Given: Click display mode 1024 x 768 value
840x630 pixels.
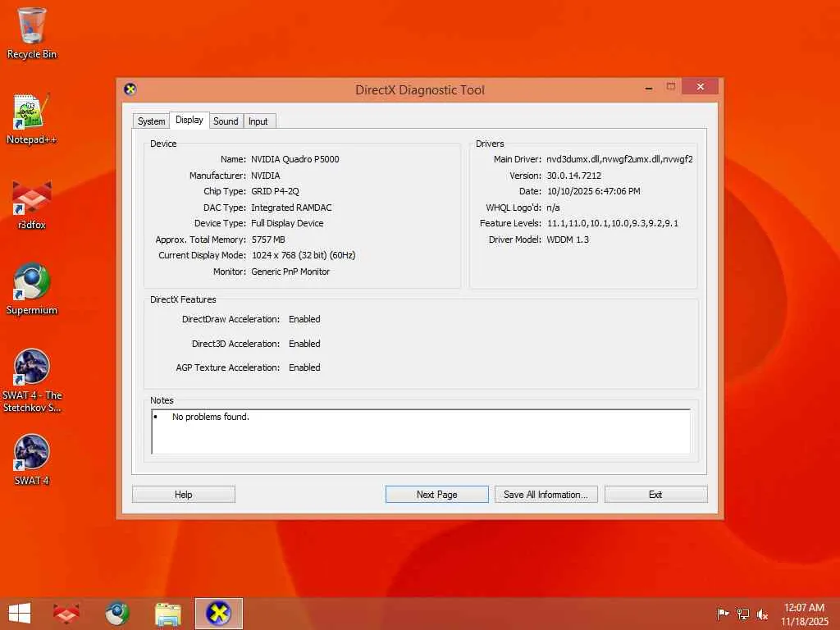Looking at the screenshot, I should pyautogui.click(x=304, y=256).
